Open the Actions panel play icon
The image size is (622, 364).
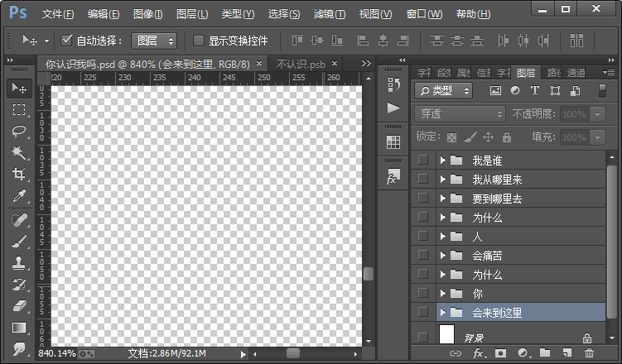tap(393, 108)
